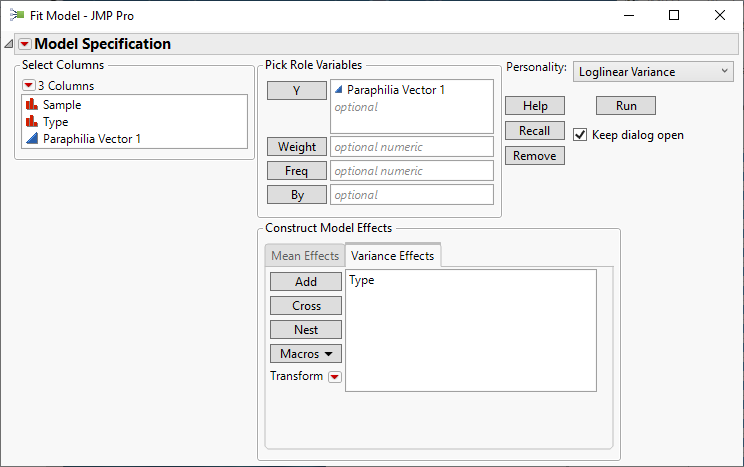Uncheck the Keep dialog open checkbox
744x467 pixels.
tap(580, 135)
